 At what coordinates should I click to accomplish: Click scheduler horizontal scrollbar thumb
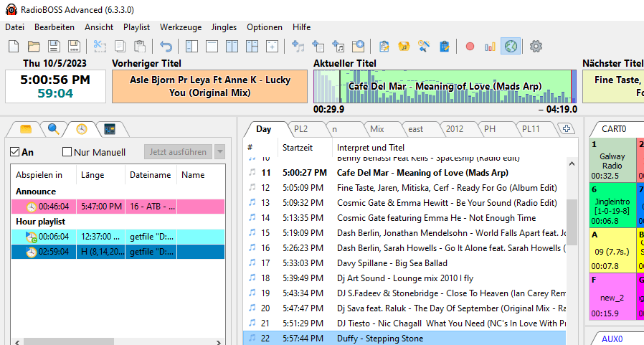(x=69, y=341)
